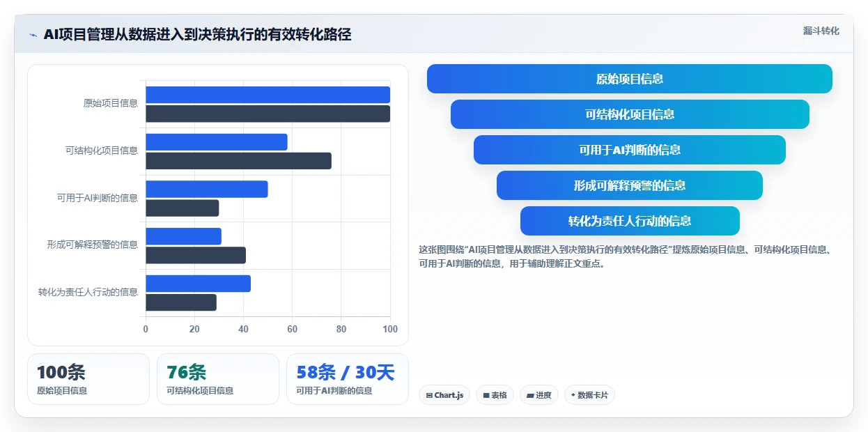Click the 转化为责任人行动的信息 y-axis label
This screenshot has height=432, width=868.
click(x=88, y=292)
